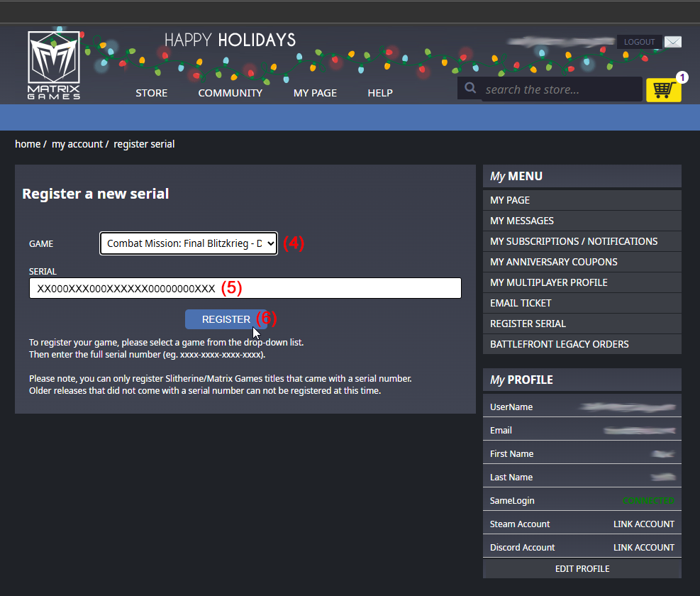Click into the SERIAL text field
The image size is (700, 596).
tap(245, 288)
